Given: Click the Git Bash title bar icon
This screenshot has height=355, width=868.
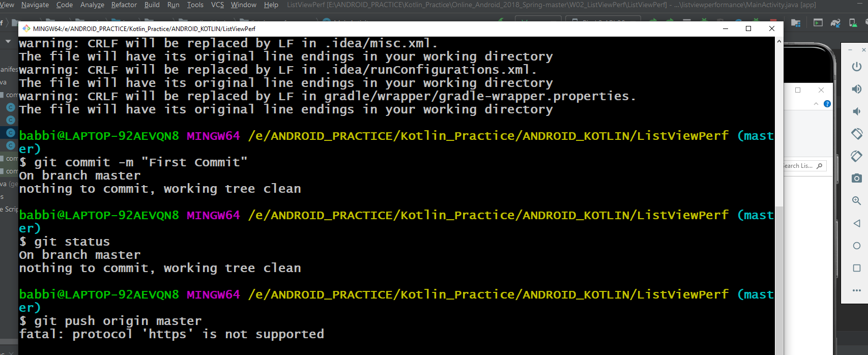Looking at the screenshot, I should pyautogui.click(x=26, y=28).
